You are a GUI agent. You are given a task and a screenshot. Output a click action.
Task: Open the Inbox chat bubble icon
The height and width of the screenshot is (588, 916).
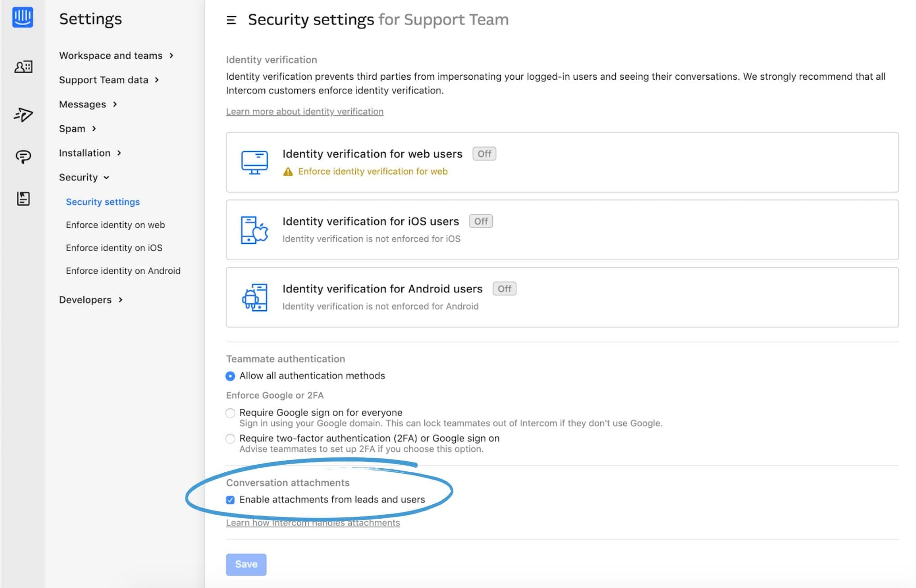(23, 157)
